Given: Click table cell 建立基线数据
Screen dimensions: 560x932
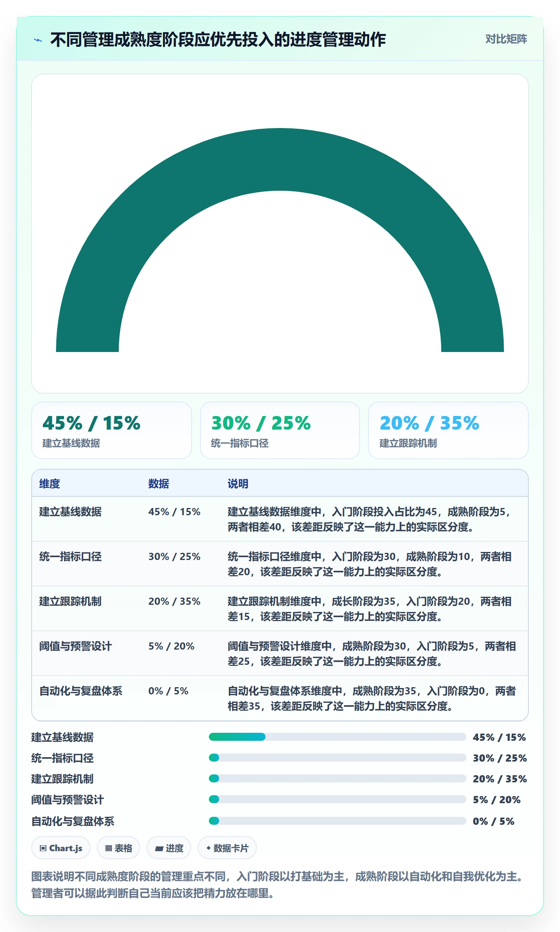Looking at the screenshot, I should [x=70, y=512].
